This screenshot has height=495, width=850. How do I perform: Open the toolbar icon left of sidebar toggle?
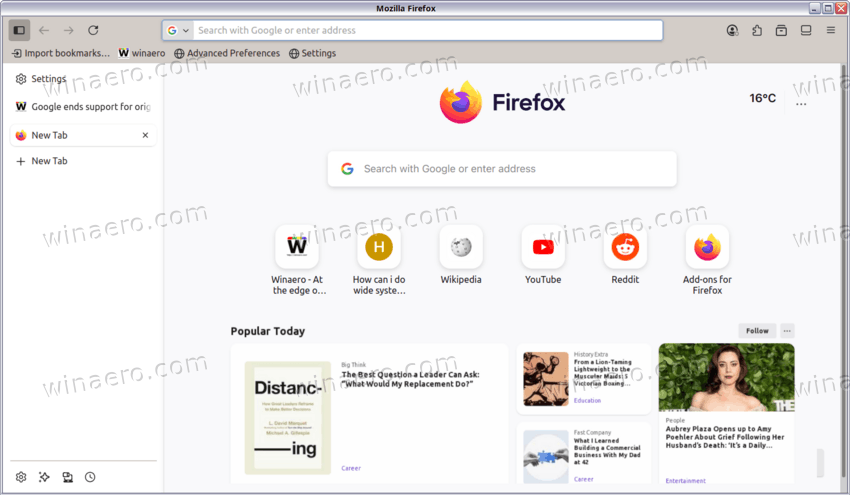[x=781, y=30]
